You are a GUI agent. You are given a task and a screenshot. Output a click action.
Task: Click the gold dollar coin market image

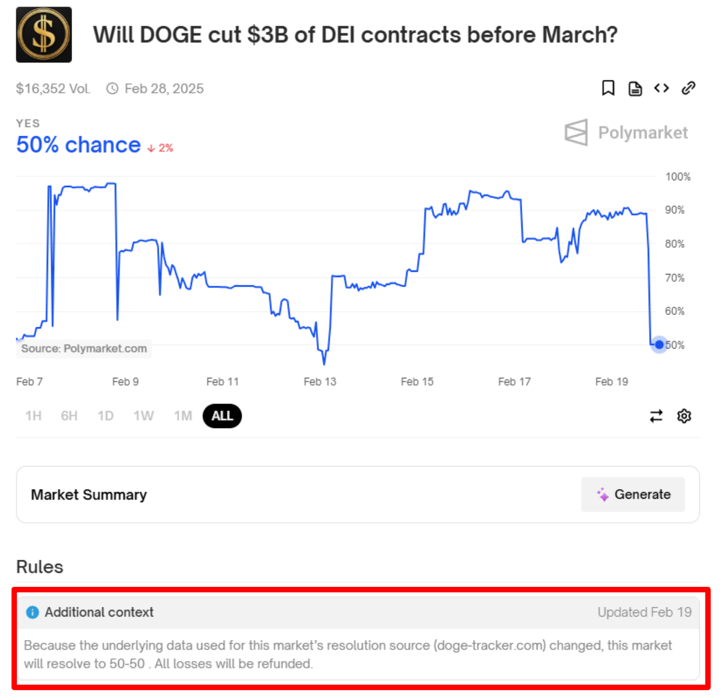44,35
